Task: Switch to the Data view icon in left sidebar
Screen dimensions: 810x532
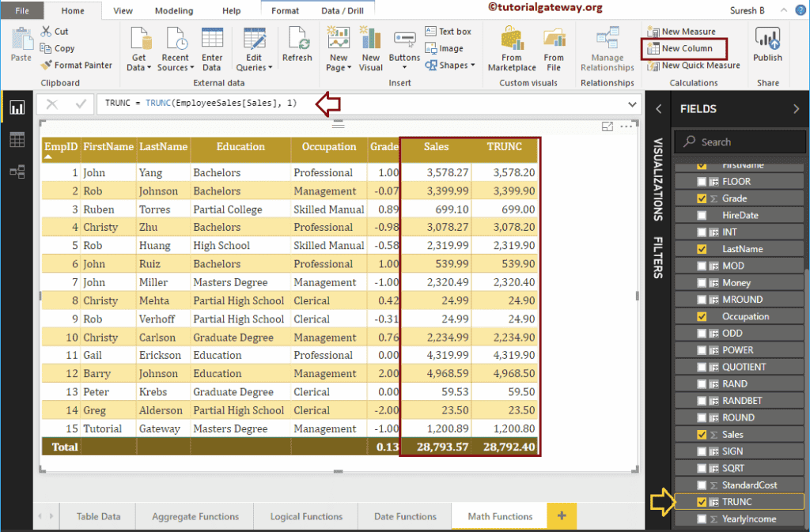Action: tap(17, 140)
